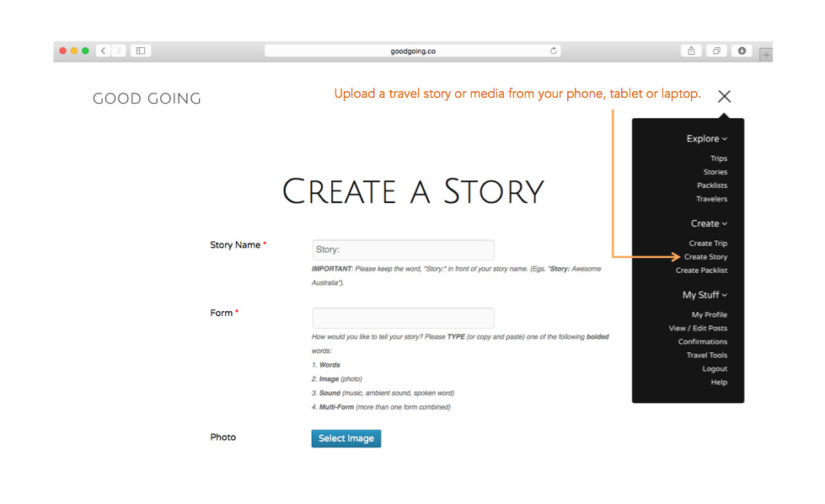The width and height of the screenshot is (825, 504).
Task: Click the yellow minimize window button
Action: tap(74, 51)
